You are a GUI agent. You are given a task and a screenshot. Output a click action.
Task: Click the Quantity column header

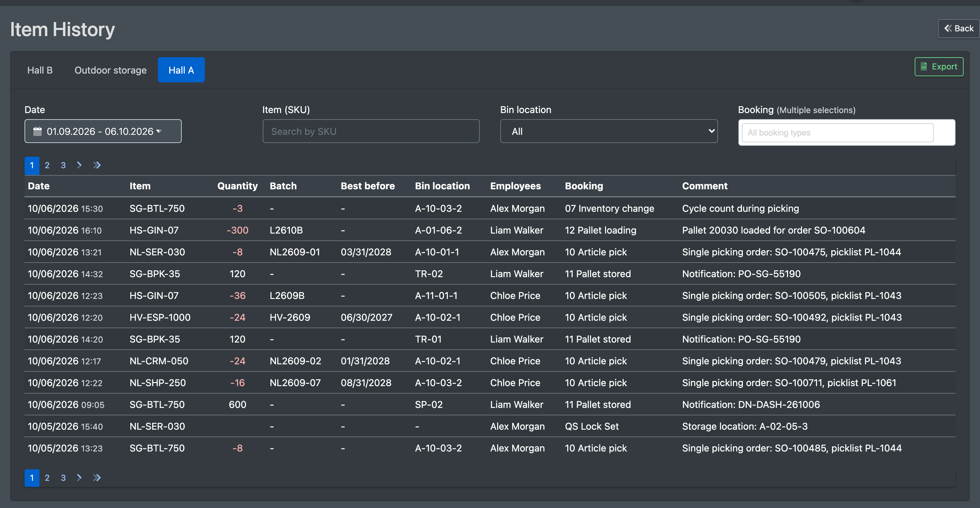(238, 186)
